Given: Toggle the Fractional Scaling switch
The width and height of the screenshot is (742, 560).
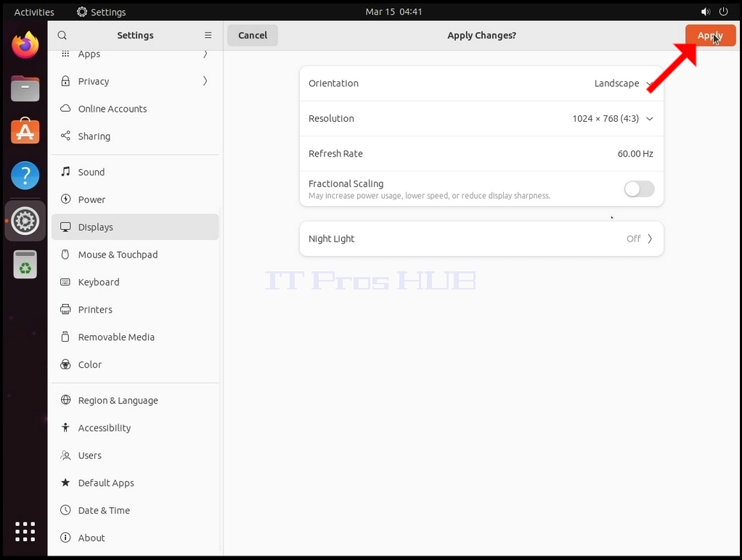Looking at the screenshot, I should click(x=639, y=189).
